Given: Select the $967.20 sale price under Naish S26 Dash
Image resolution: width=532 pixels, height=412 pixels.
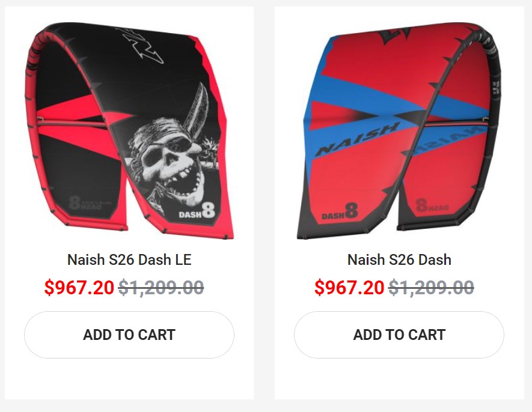Looking at the screenshot, I should click(x=349, y=288).
